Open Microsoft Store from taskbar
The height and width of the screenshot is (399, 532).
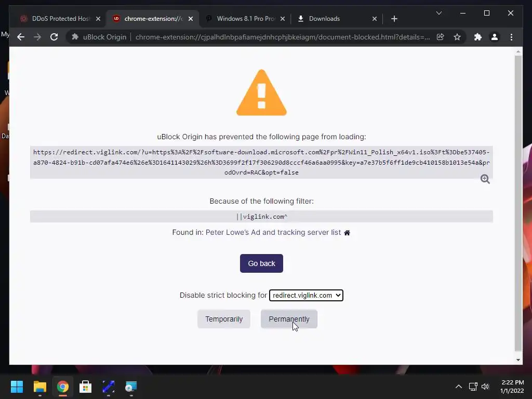coord(85,387)
